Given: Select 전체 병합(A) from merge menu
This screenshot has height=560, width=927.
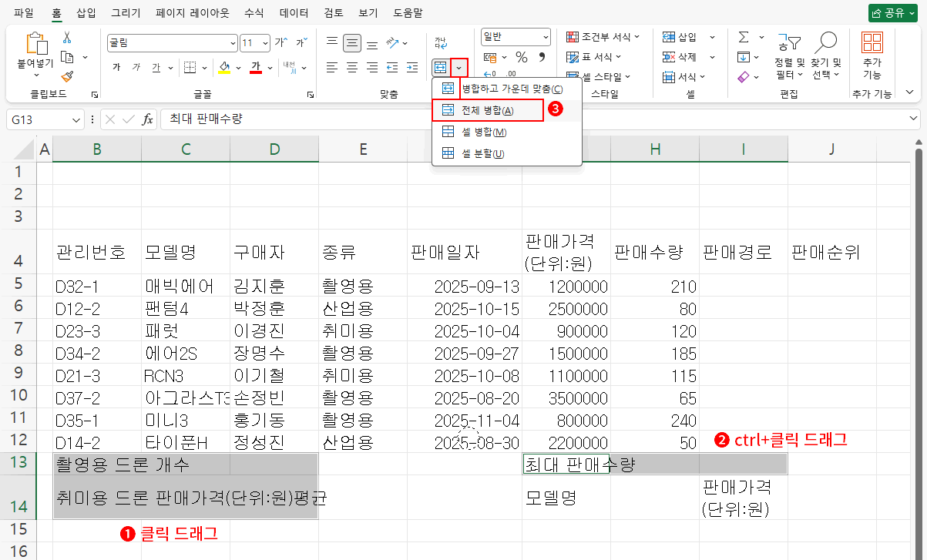Looking at the screenshot, I should pyautogui.click(x=489, y=110).
